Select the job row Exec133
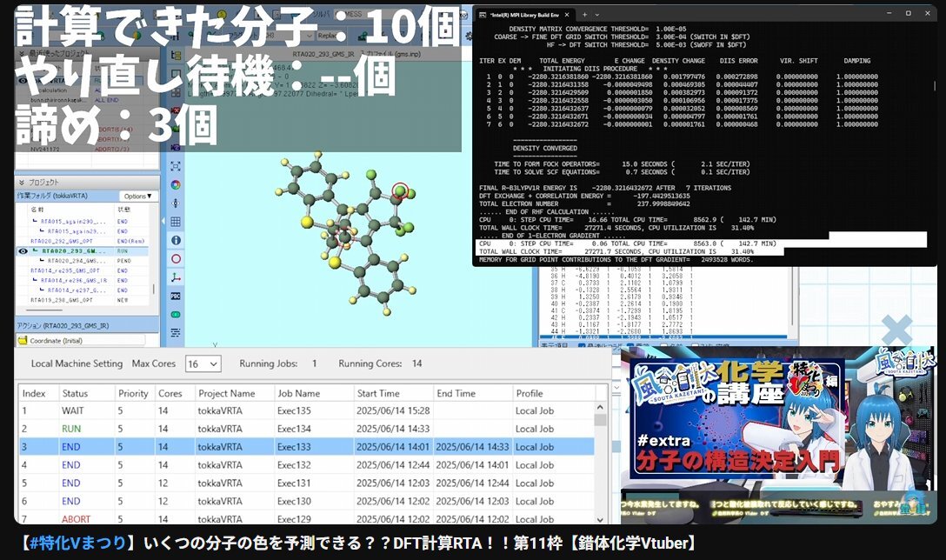Screen dimensions: 946x560 click(x=306, y=447)
